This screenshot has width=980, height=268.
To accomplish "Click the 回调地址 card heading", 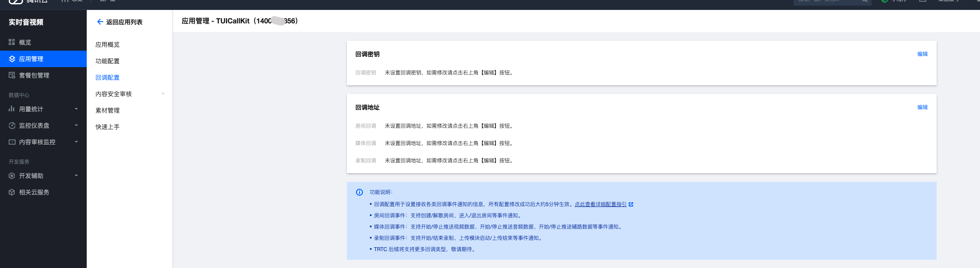I will tap(367, 107).
